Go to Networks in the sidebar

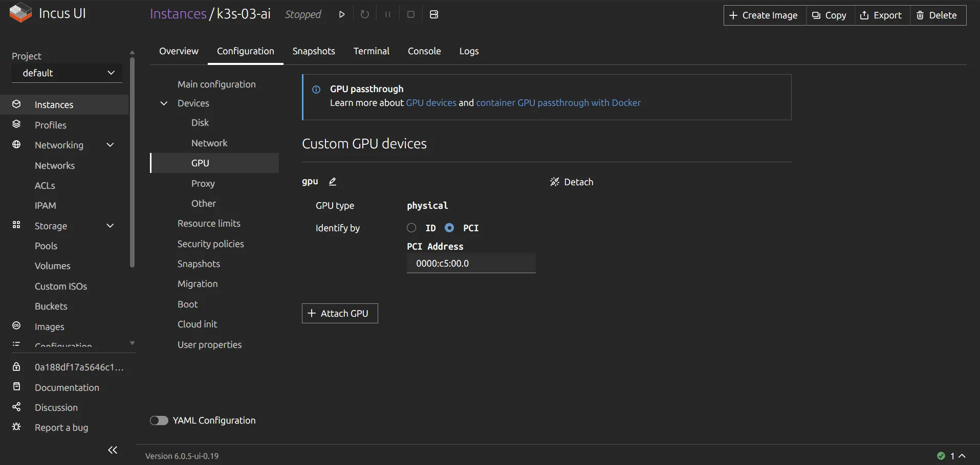55,166
